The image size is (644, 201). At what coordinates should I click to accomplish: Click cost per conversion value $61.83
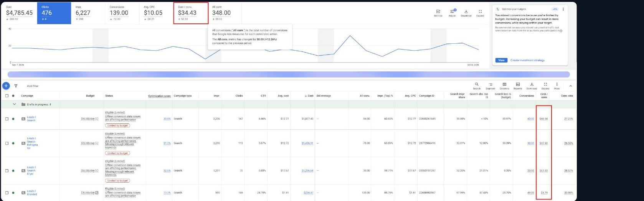(x=543, y=171)
